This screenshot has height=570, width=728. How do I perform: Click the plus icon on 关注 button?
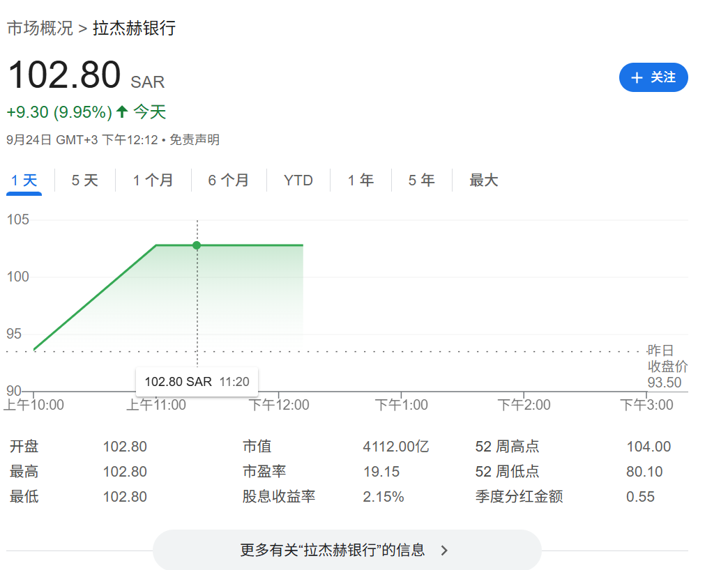636,77
